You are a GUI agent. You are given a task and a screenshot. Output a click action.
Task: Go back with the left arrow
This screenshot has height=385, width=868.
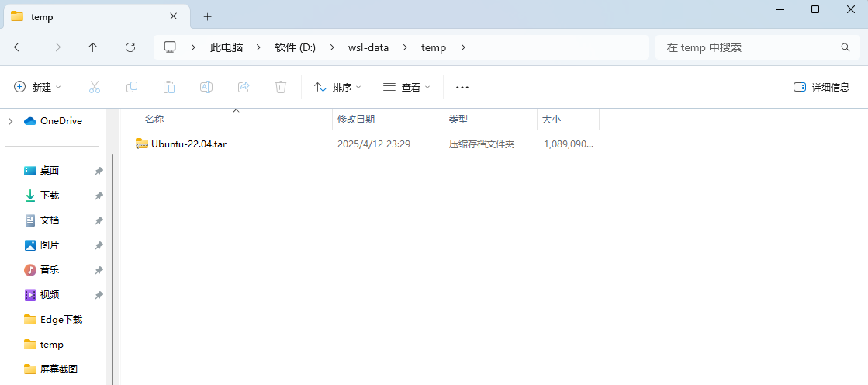click(19, 47)
